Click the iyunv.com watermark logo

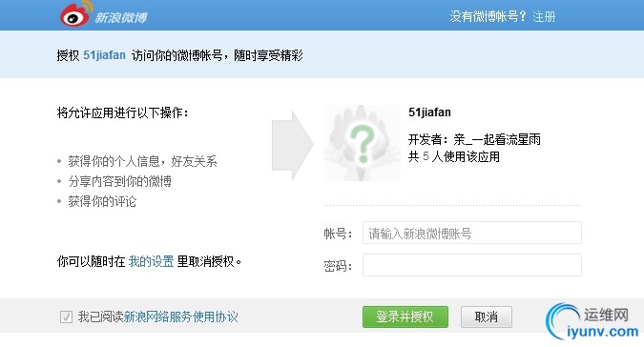592,321
